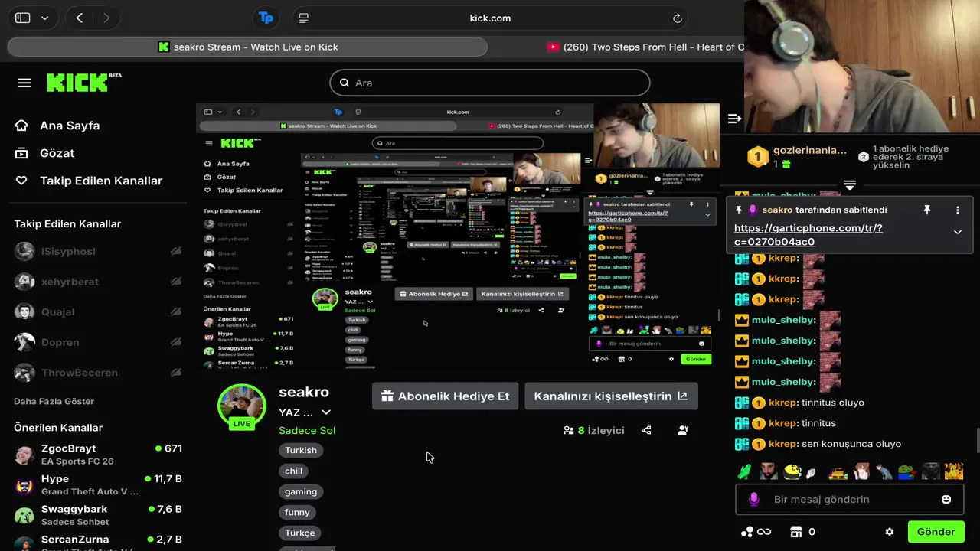Image resolution: width=980 pixels, height=551 pixels.
Task: Open recommended channel Hype
Action: click(x=98, y=484)
